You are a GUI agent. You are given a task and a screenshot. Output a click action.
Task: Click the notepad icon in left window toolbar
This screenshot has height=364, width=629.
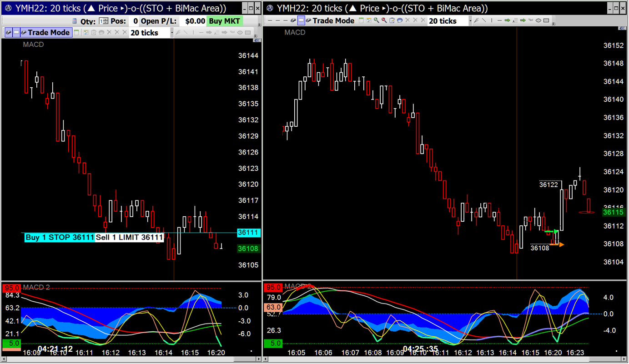tap(94, 32)
